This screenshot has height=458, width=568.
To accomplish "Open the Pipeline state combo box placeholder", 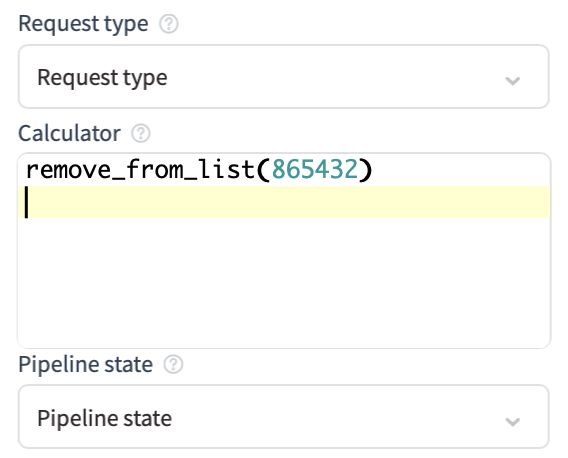I will 105,419.
